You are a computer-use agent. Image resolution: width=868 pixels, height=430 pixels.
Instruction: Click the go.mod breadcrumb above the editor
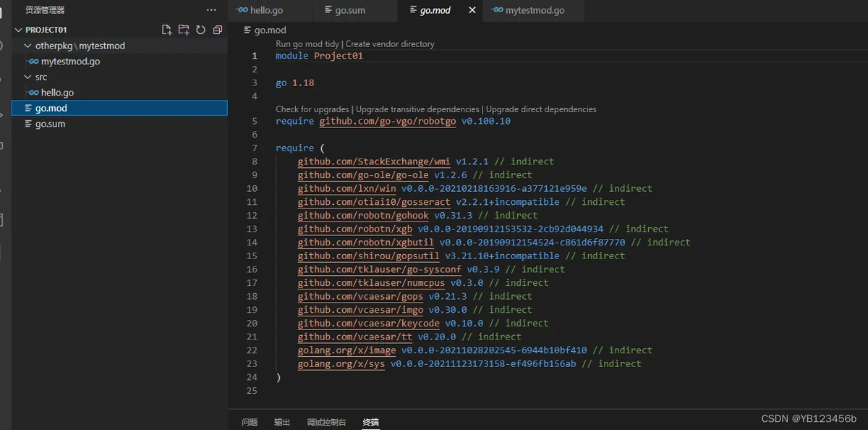pos(265,30)
